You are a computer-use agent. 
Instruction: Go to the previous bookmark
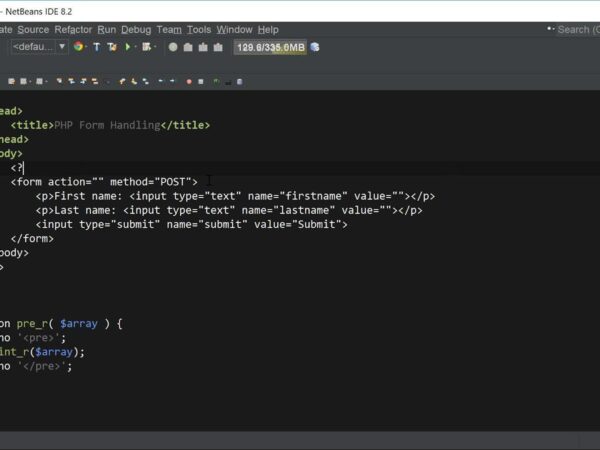point(122,81)
